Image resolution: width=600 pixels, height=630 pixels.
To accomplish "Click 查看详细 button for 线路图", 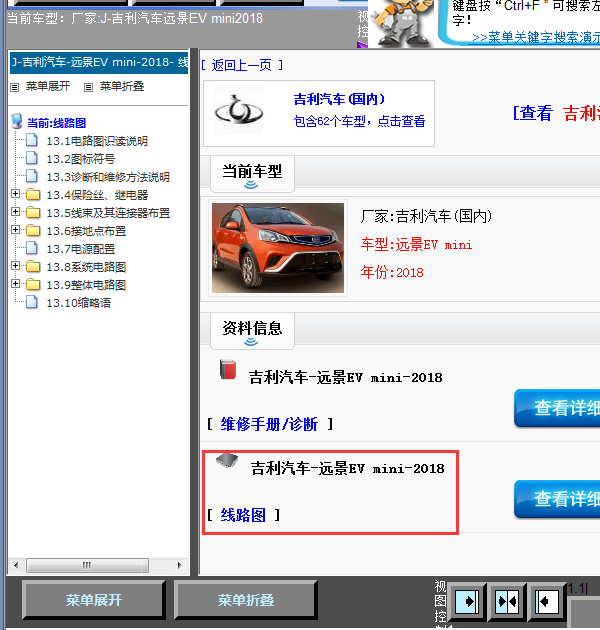I will [557, 499].
